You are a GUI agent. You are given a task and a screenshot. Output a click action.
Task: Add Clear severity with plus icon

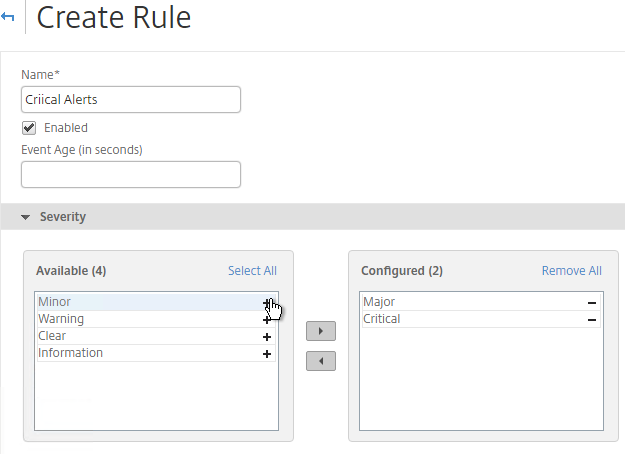coord(267,337)
